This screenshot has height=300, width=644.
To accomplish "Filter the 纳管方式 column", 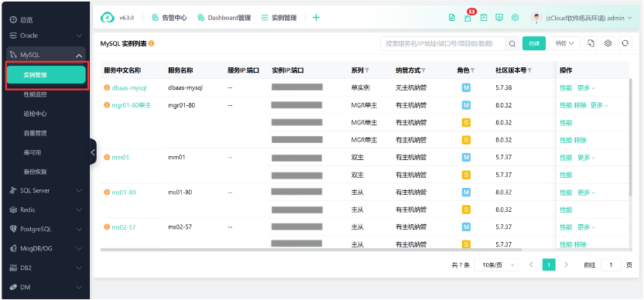I will click(423, 70).
